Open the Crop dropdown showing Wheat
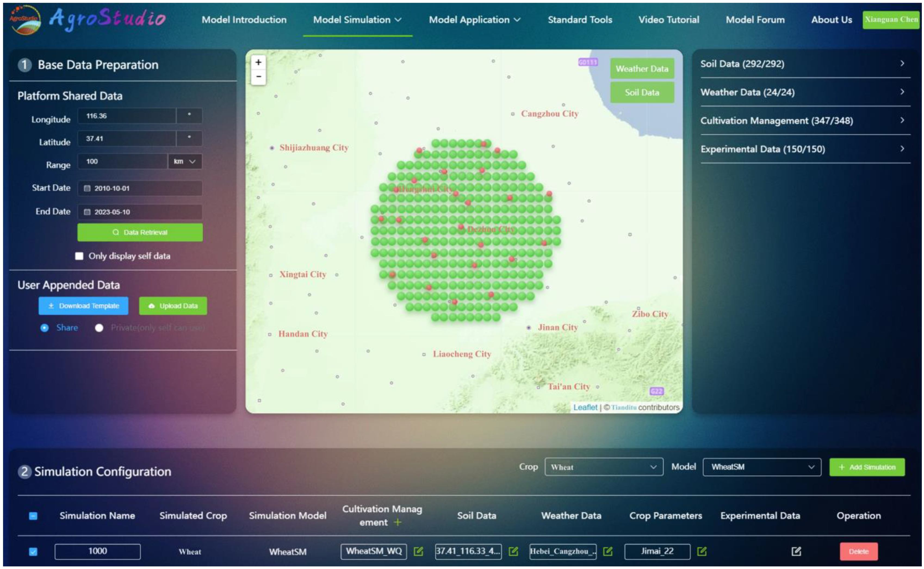This screenshot has width=924, height=569. [x=604, y=467]
